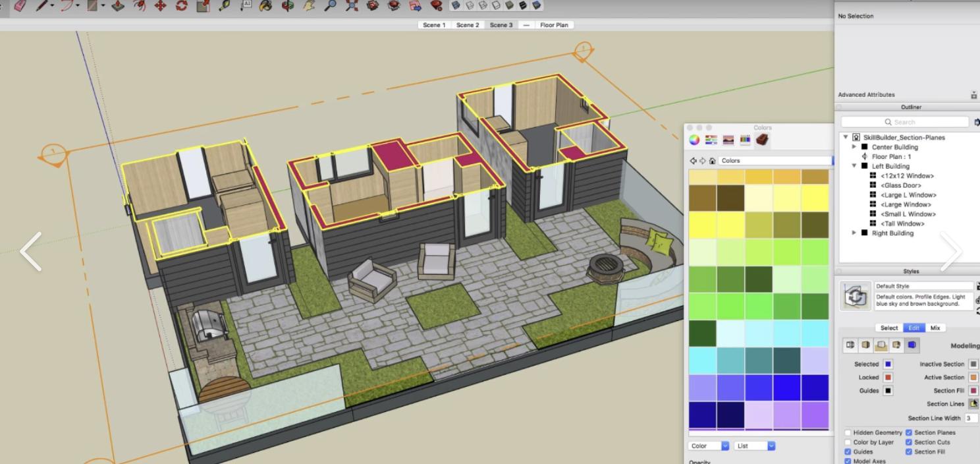
Task: Uncheck the Section Planes checkbox
Action: [x=909, y=433]
